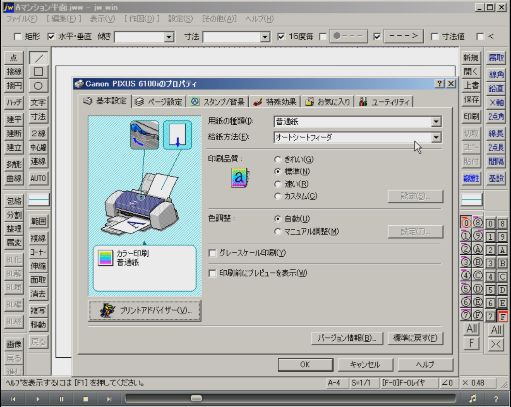
Task: Open the 給紙方法 dropdown
Action: tap(436, 137)
